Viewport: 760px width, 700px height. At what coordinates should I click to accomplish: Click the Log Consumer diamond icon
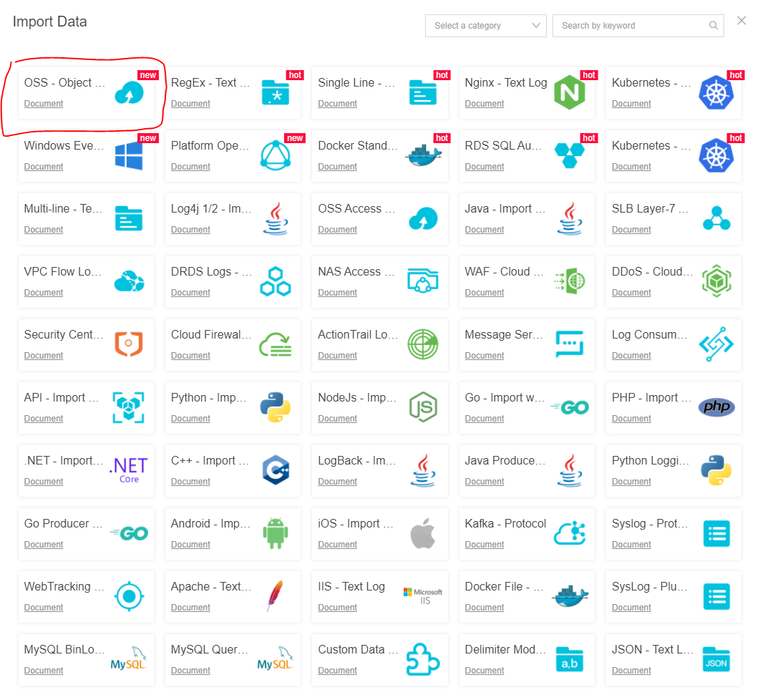tap(716, 344)
